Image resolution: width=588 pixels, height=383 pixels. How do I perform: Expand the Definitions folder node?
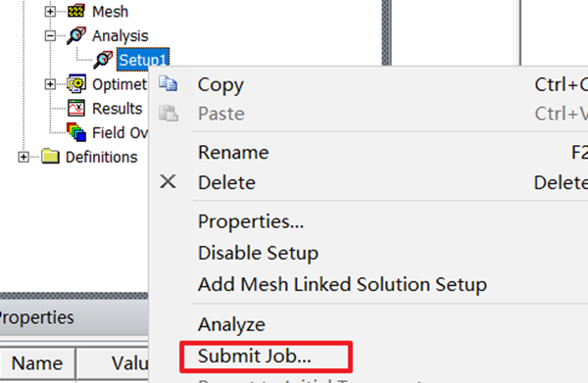(24, 157)
